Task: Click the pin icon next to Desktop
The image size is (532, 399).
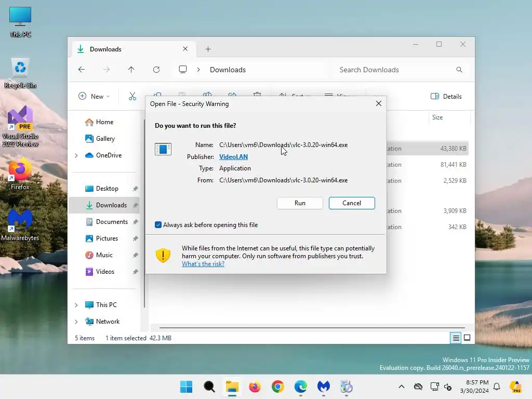Action: point(135,189)
